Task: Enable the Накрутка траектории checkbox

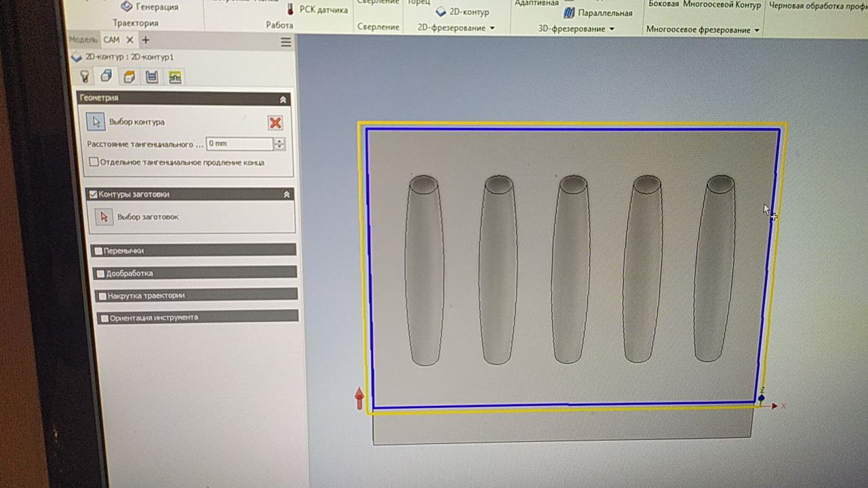Action: (102, 296)
